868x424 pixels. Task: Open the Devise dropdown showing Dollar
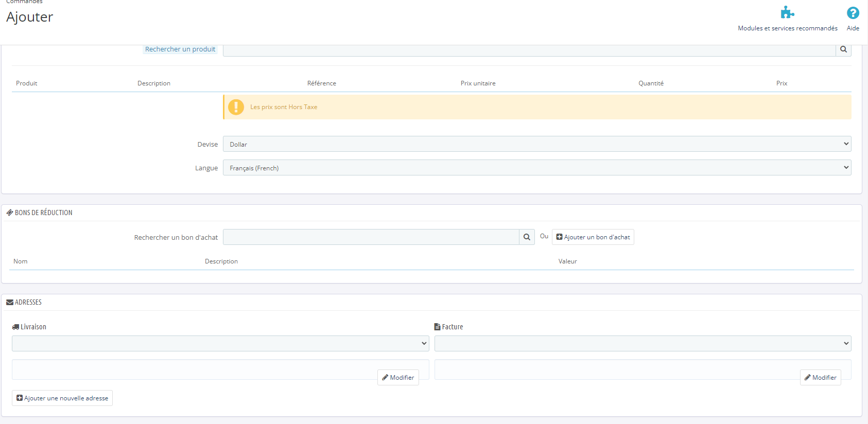(x=537, y=144)
